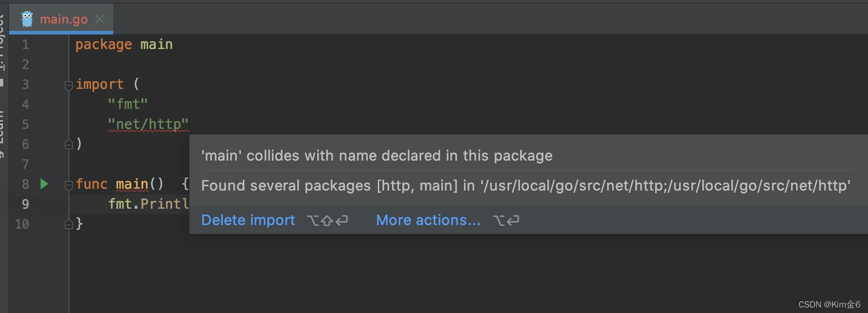This screenshot has width=868, height=313.
Task: Open the Project tool window sidebar tab
Action: (2, 43)
